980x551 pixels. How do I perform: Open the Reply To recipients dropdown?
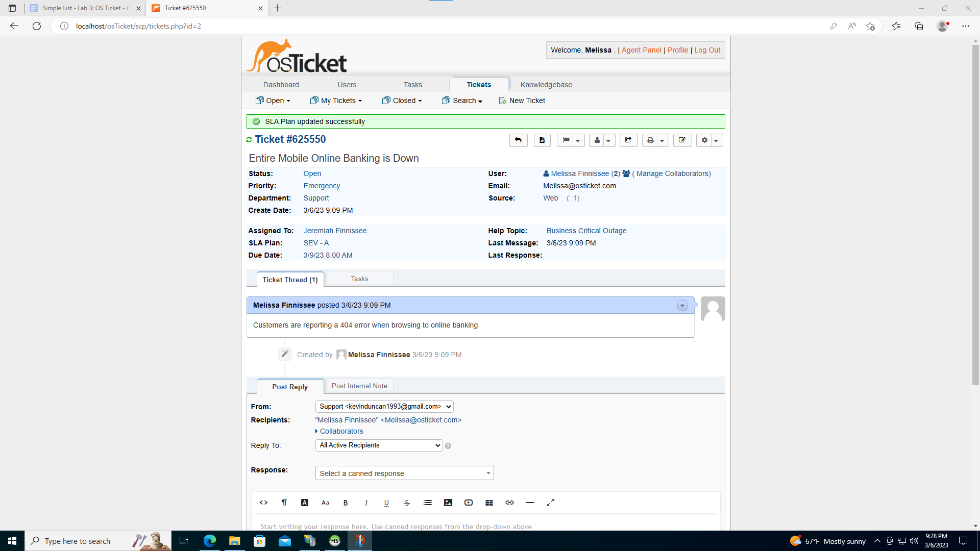tap(378, 445)
